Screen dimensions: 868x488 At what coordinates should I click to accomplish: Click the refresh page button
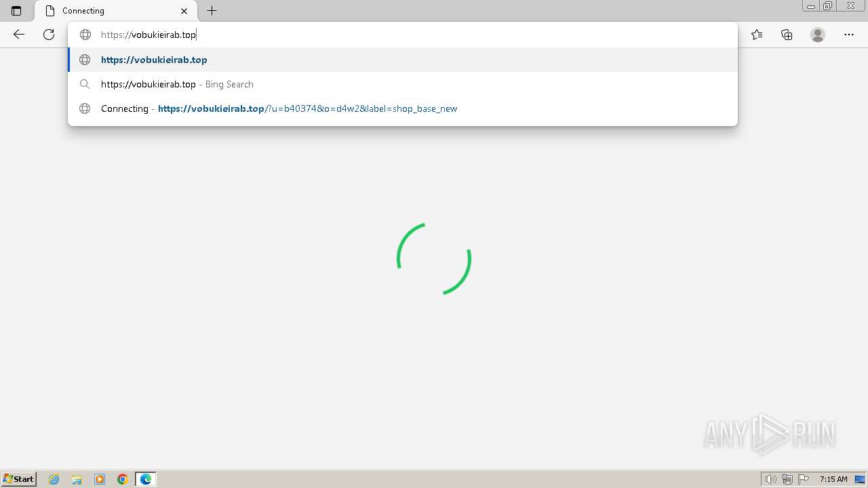pos(49,35)
